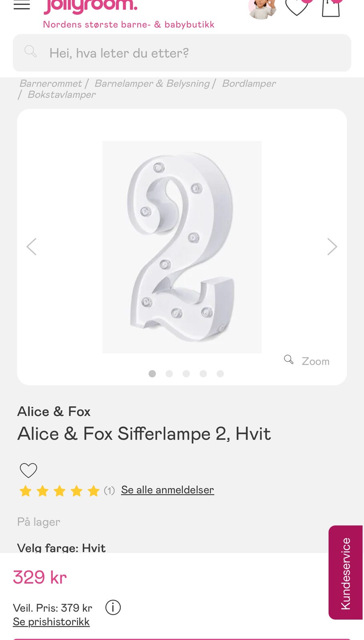Open Se alle anmeldelser reviews link
This screenshot has width=364, height=640.
click(168, 490)
